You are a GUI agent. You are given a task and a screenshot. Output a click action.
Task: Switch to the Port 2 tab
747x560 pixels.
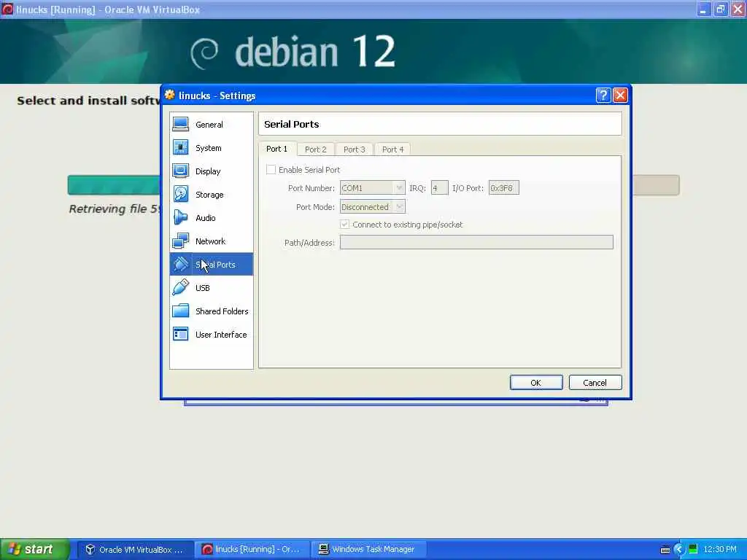(x=316, y=149)
